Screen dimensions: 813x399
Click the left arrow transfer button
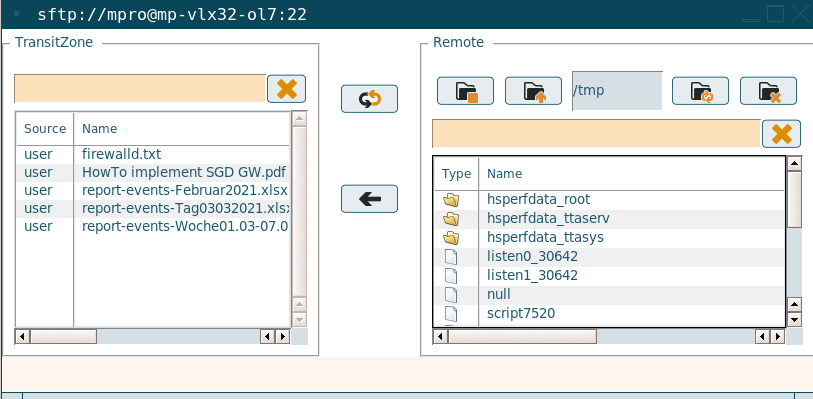[x=369, y=199]
